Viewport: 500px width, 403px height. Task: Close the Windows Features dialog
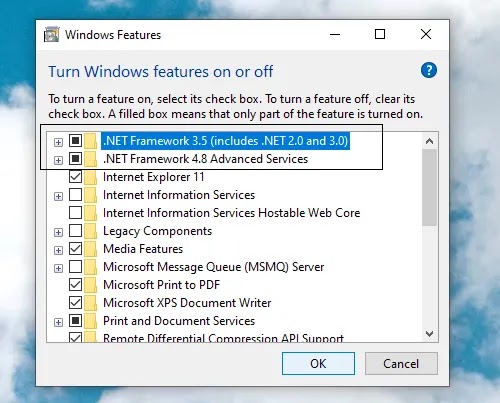click(x=426, y=34)
